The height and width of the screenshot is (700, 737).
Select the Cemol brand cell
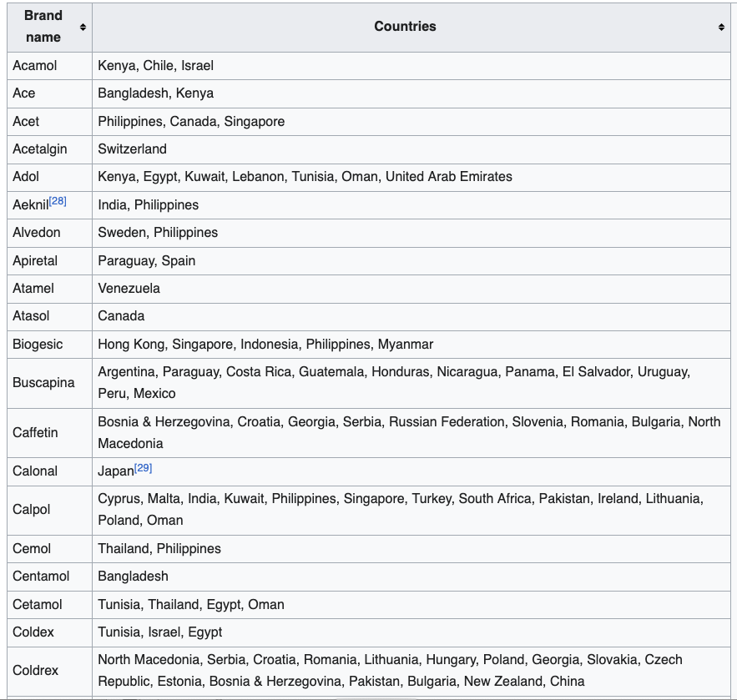[50, 549]
